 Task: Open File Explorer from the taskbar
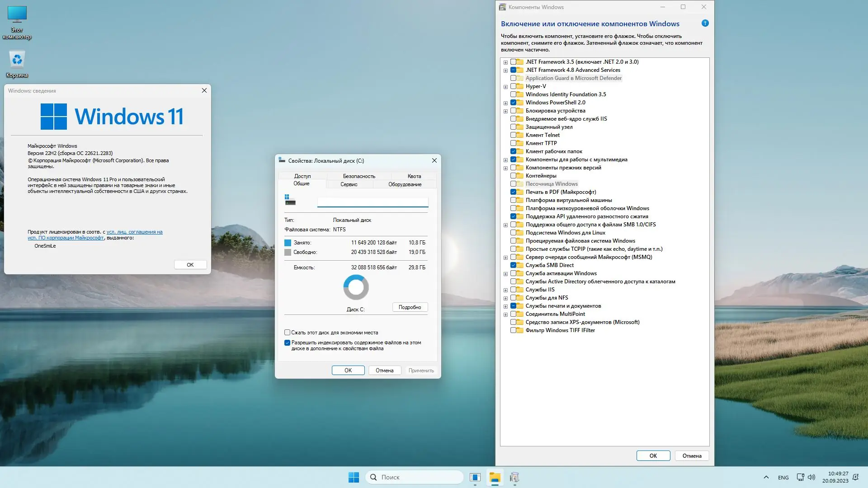pyautogui.click(x=495, y=477)
